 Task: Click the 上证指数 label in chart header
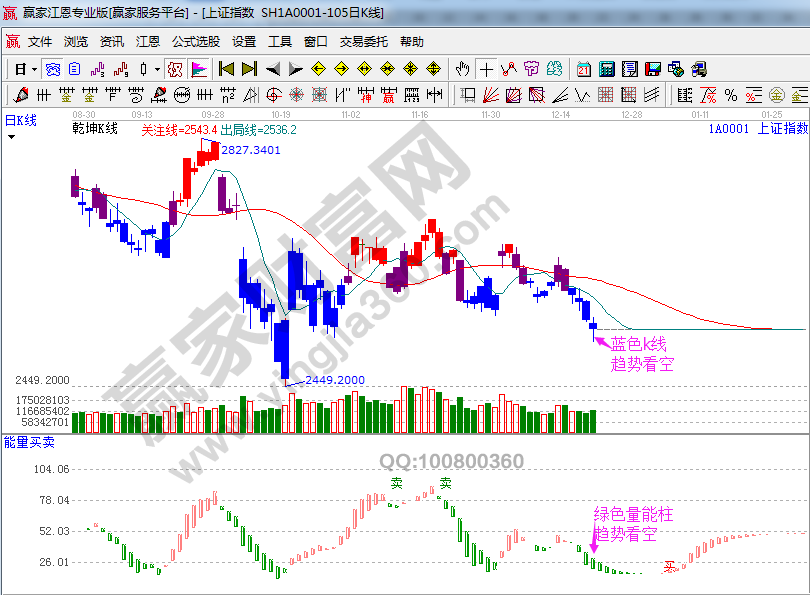[x=782, y=128]
